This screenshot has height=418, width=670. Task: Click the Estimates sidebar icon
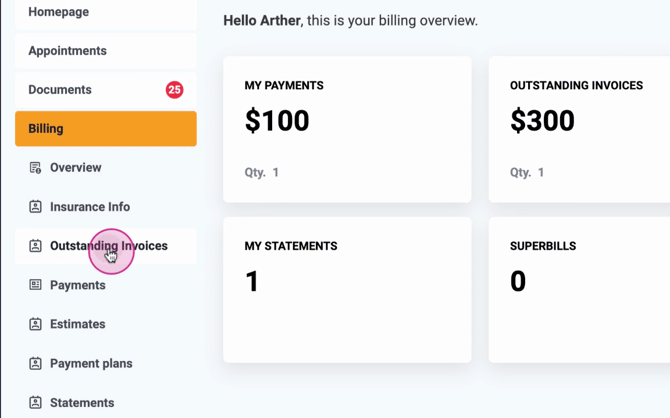[35, 324]
